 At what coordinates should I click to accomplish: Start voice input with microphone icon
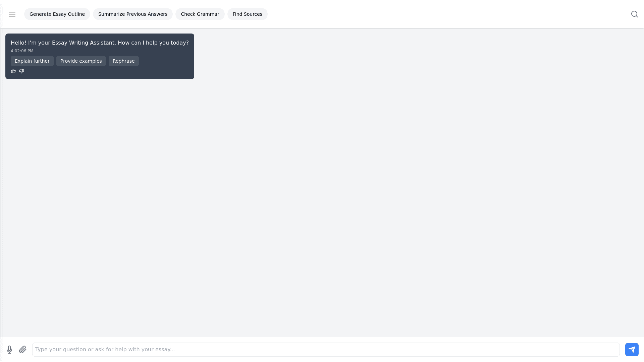click(9, 350)
